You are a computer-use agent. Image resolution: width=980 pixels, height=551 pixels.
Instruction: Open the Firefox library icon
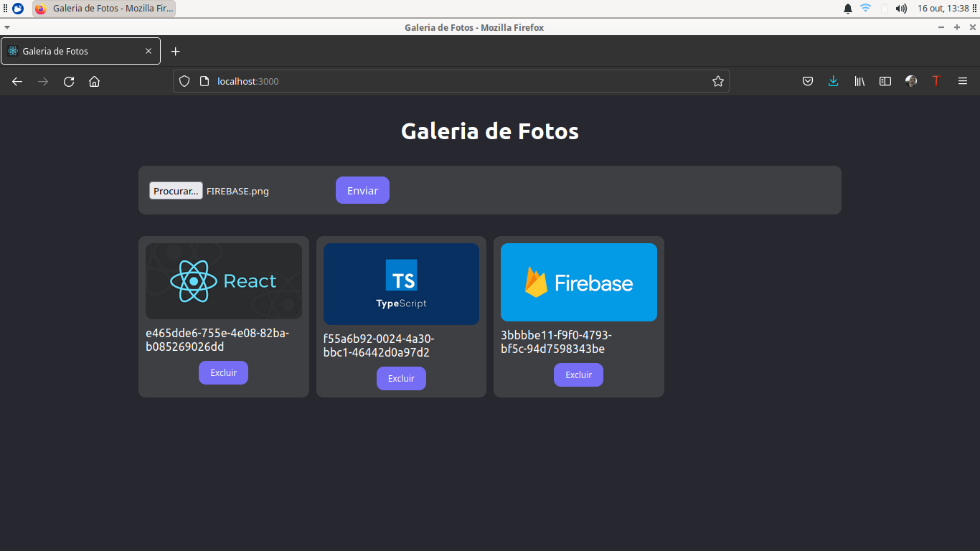pyautogui.click(x=859, y=81)
